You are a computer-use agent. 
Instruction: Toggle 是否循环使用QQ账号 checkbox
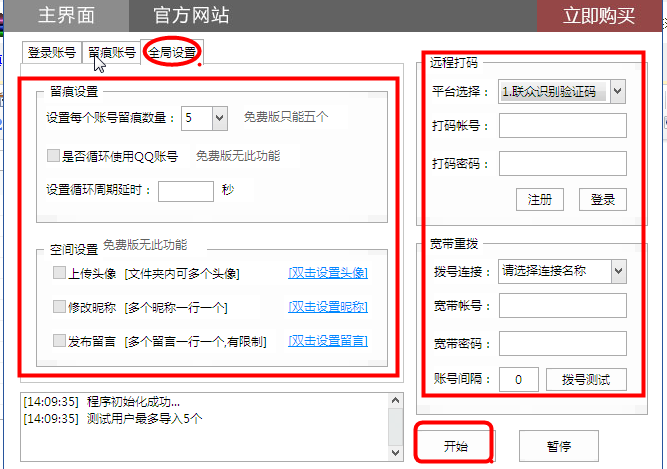(53, 155)
